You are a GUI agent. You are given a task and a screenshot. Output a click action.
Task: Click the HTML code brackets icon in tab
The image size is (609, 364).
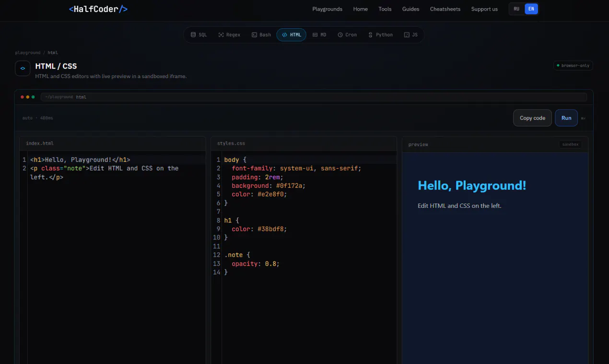(284, 35)
